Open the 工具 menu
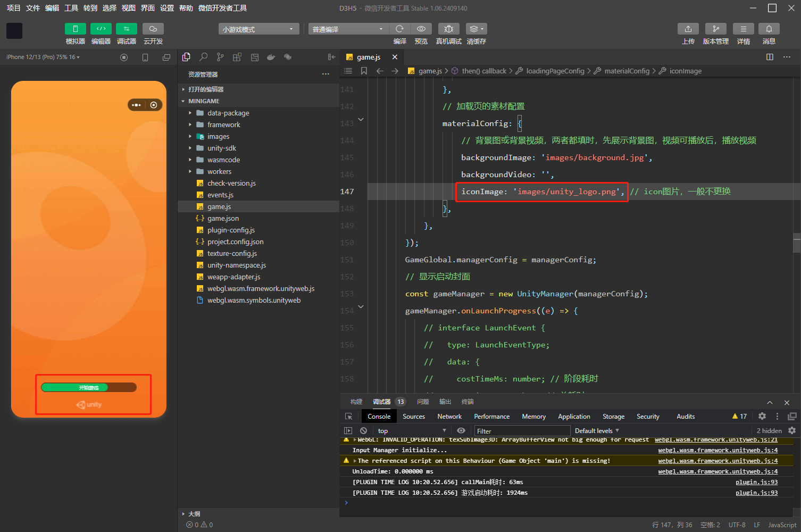 (x=71, y=8)
